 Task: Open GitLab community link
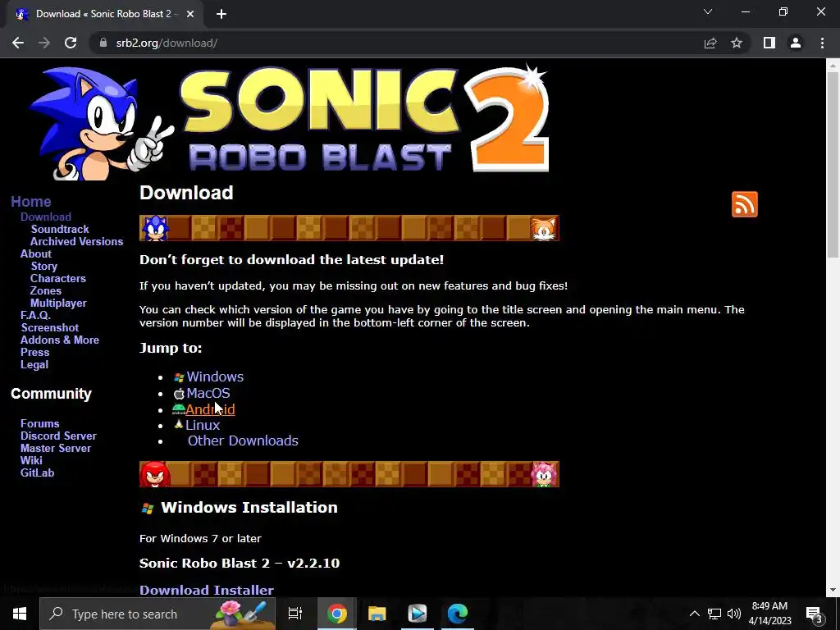point(37,472)
